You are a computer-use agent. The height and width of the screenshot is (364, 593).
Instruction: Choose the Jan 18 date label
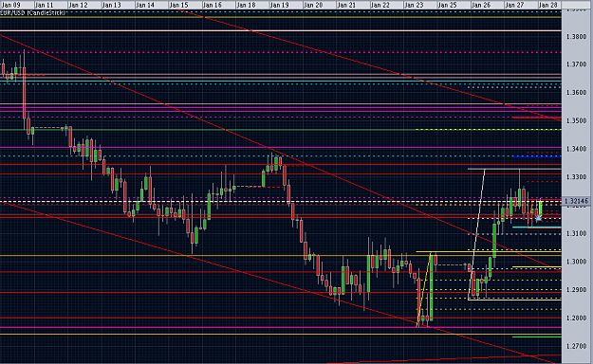click(x=246, y=5)
